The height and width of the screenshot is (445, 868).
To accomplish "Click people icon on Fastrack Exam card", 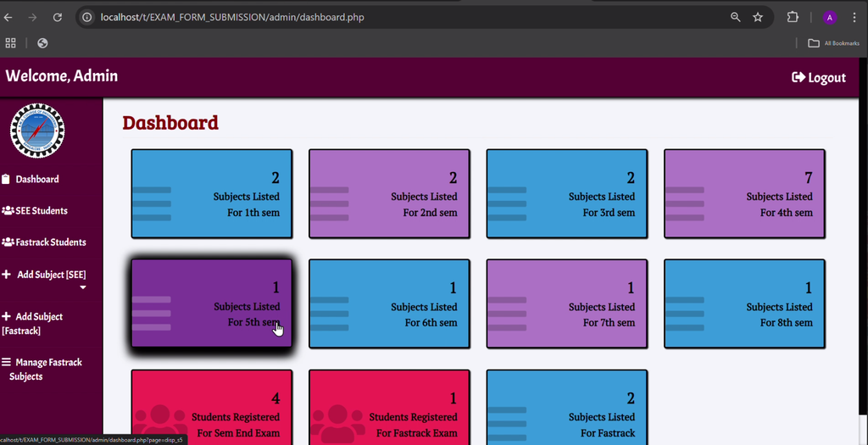I will coord(337,424).
